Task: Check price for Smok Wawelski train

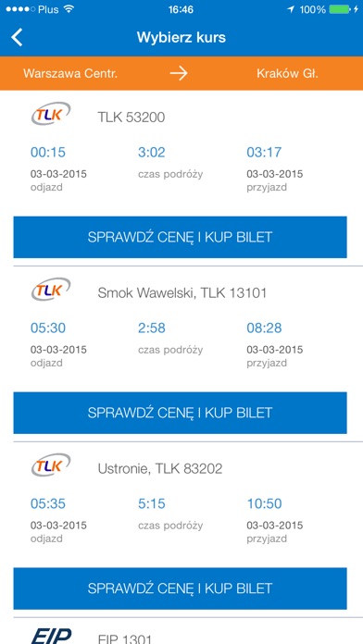Action: click(x=180, y=413)
